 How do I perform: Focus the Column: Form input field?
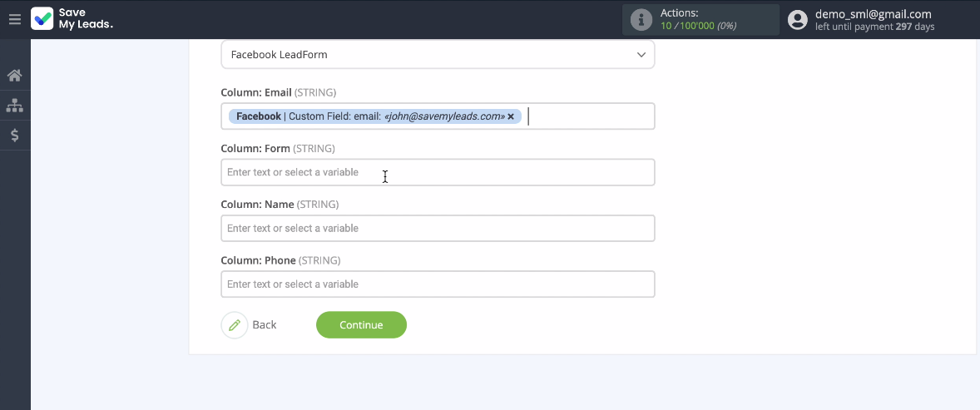pyautogui.click(x=438, y=172)
